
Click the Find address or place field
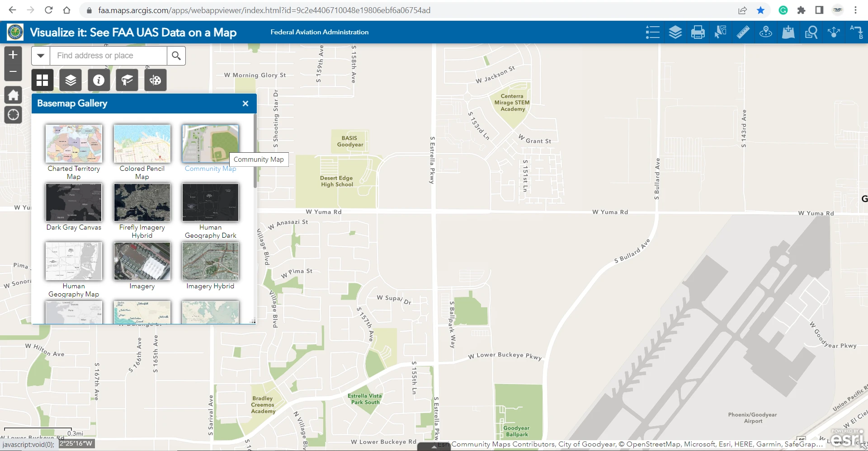108,56
